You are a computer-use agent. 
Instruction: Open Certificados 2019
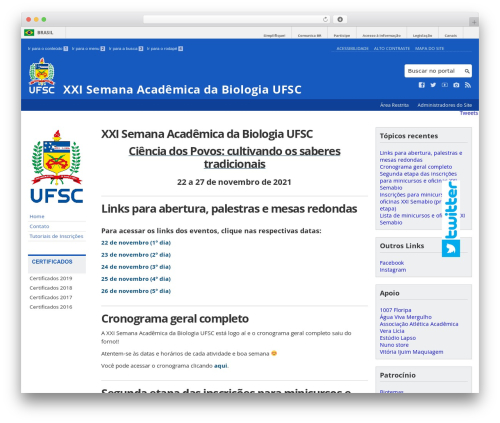[51, 278]
